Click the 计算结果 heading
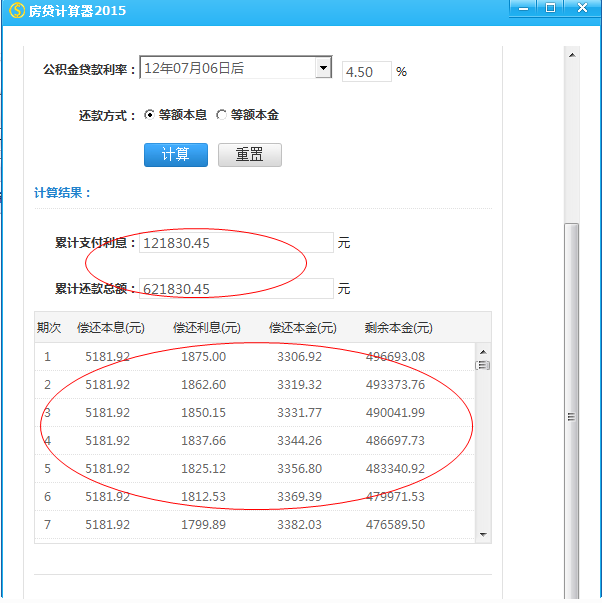The width and height of the screenshot is (602, 603). click(x=62, y=193)
